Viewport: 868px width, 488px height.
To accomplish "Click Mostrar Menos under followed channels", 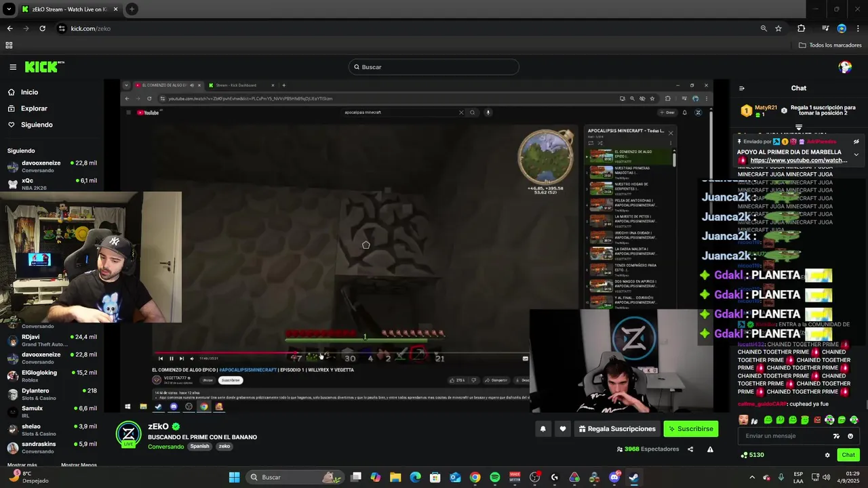I will point(79,465).
